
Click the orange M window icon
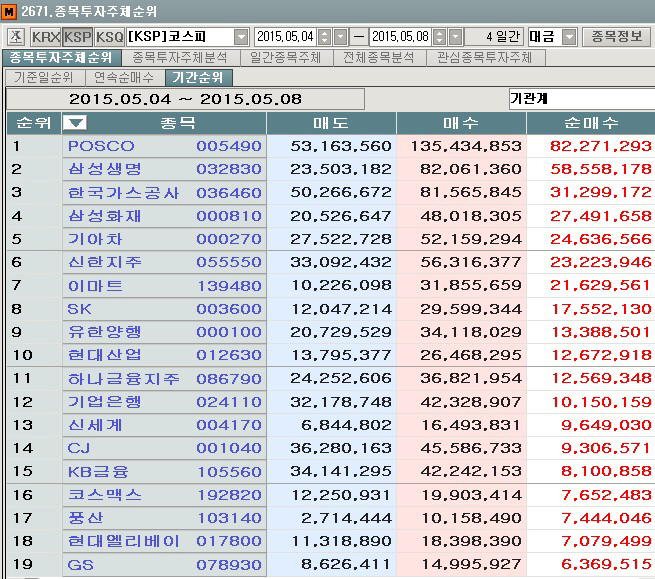click(x=9, y=11)
